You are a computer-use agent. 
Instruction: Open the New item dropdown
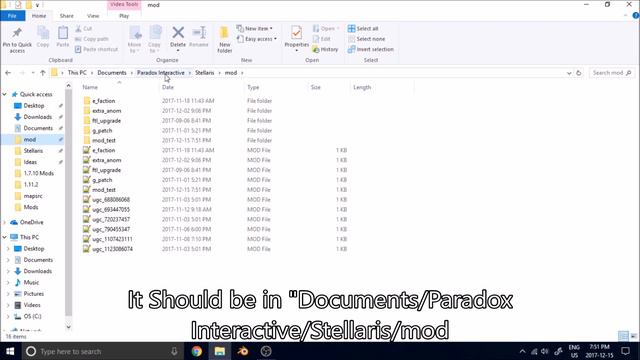[254, 29]
